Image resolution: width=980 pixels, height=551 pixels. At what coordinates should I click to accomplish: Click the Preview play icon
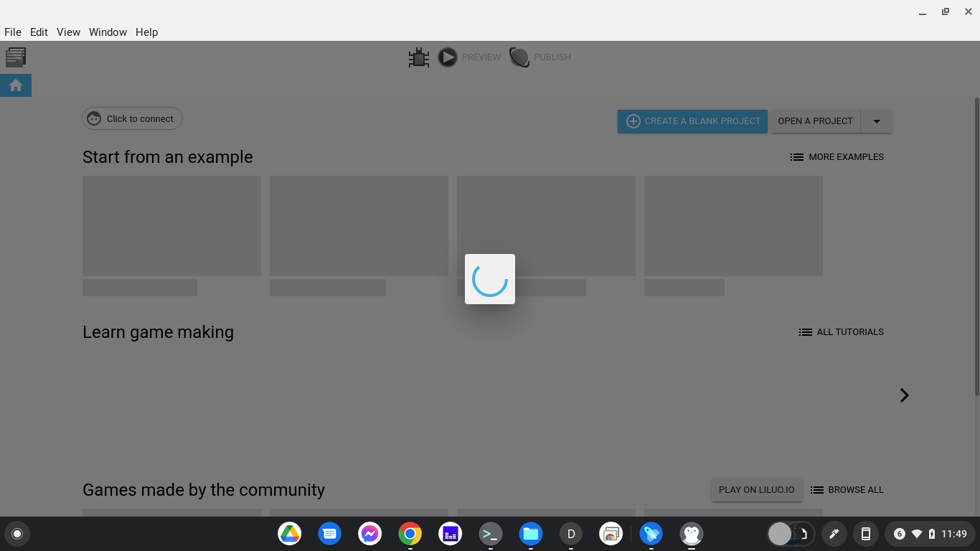tap(448, 57)
